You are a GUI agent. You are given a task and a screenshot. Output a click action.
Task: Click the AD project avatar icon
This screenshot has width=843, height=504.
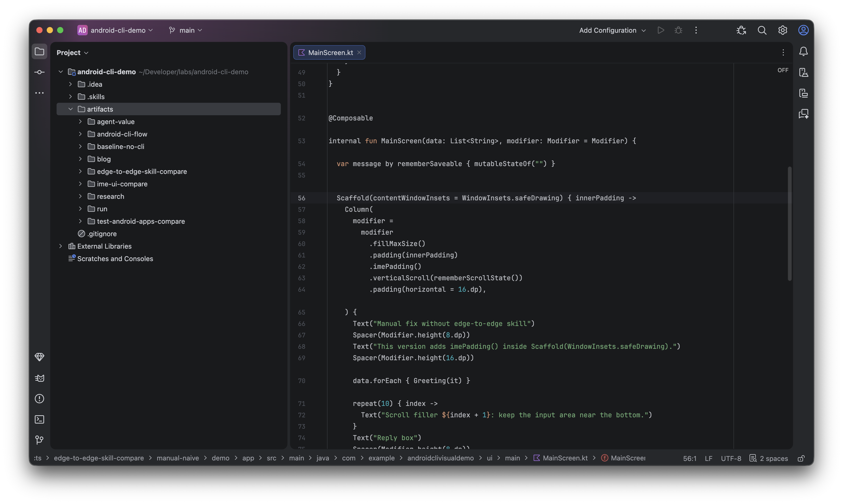82,30
